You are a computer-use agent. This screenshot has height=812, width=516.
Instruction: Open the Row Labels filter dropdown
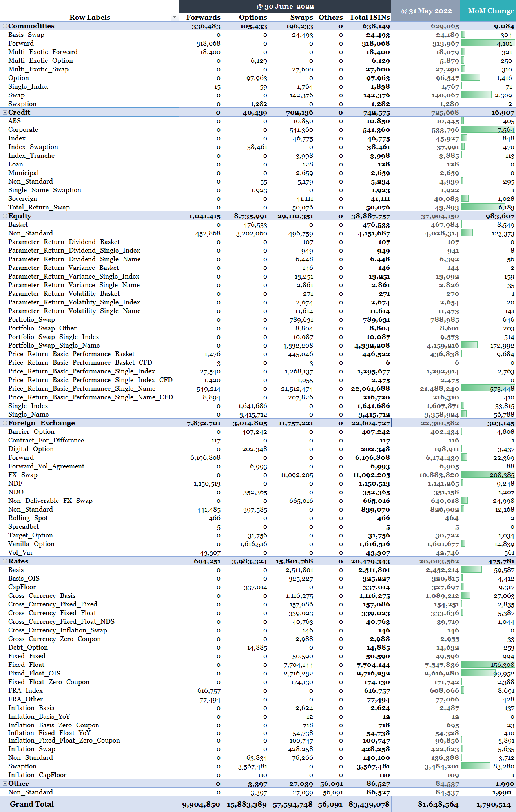click(x=175, y=17)
